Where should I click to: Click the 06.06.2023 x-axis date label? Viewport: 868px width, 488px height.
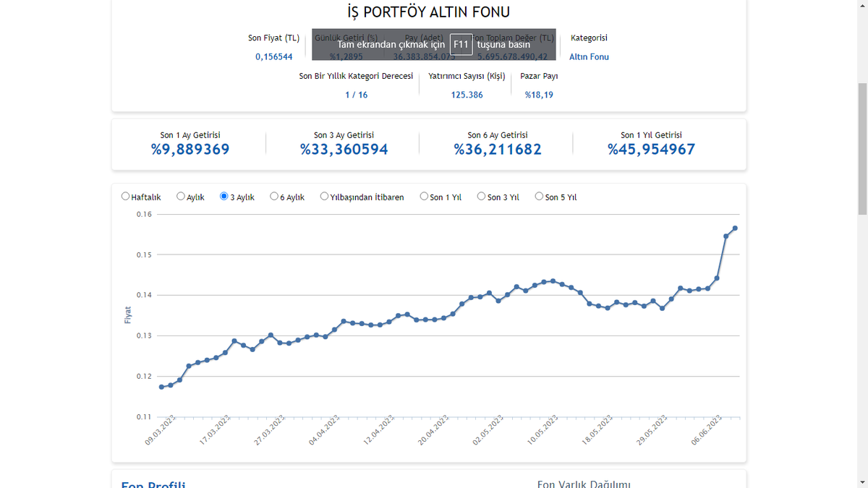pyautogui.click(x=707, y=431)
